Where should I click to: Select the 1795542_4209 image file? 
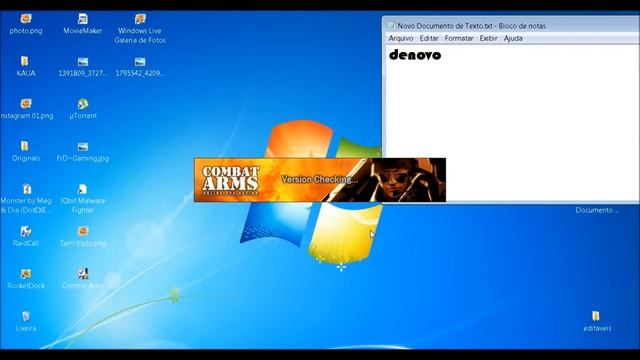[x=140, y=62]
